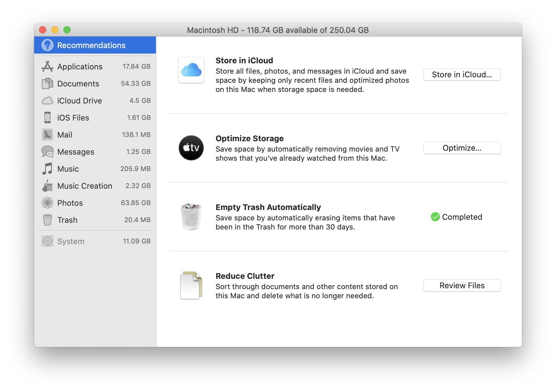
Task: Click the Messages bubble icon
Action: [x=48, y=152]
